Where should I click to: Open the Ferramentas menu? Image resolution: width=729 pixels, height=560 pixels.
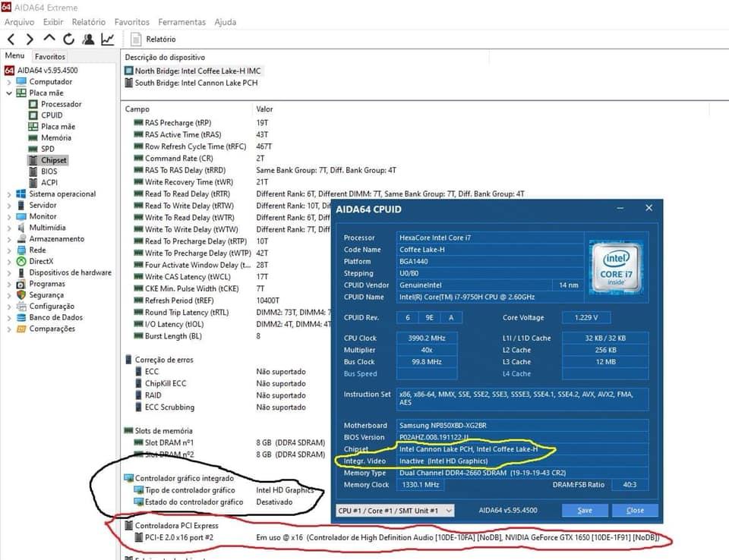[x=181, y=22]
